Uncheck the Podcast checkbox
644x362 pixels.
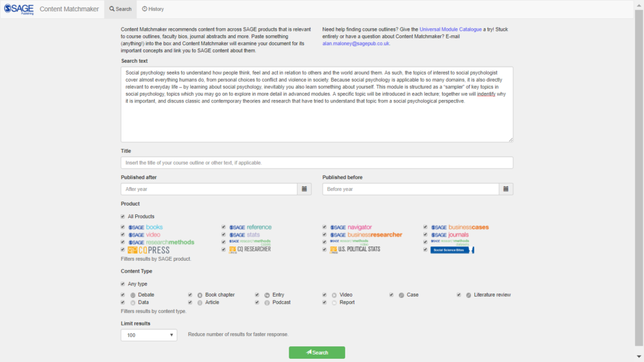tap(257, 302)
